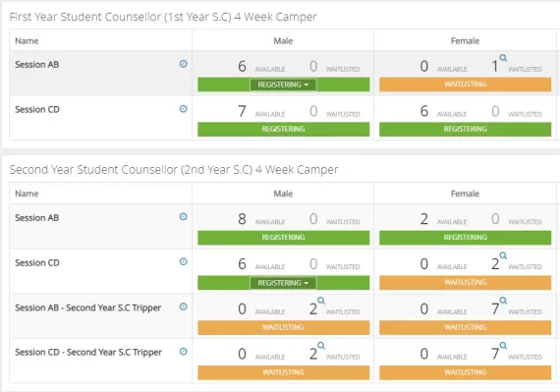Click Name column header in First Year table
Screen dimensions: 560x392
point(27,41)
